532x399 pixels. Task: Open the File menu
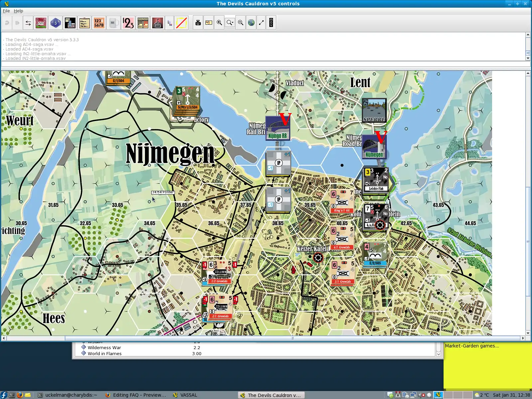tap(6, 11)
